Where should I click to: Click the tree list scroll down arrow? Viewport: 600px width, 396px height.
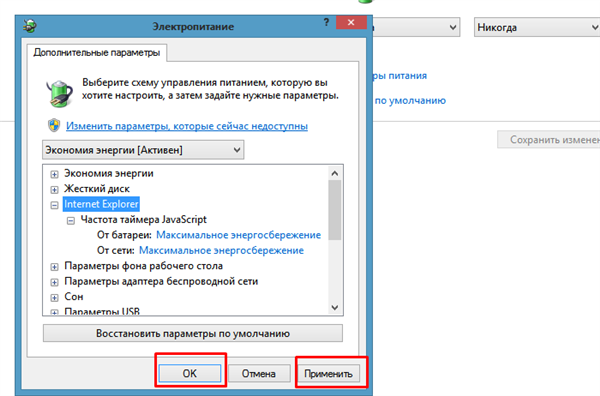[334, 307]
